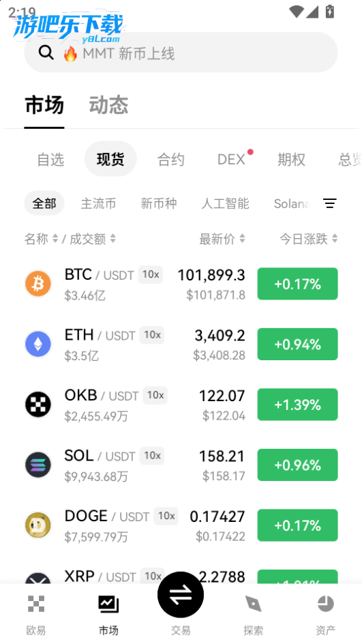Select the 主流币 category chip
Screen dimensions: 362x644
98,203
